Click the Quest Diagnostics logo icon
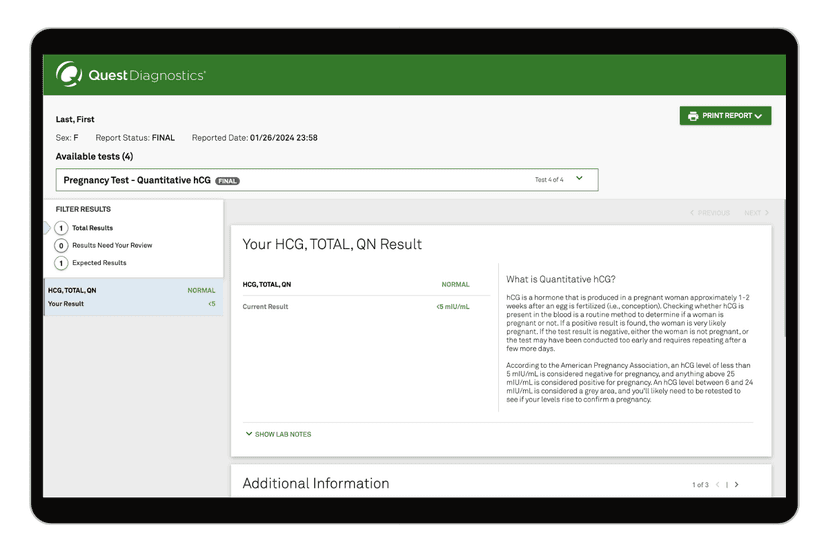828x552 pixels. pyautogui.click(x=68, y=74)
